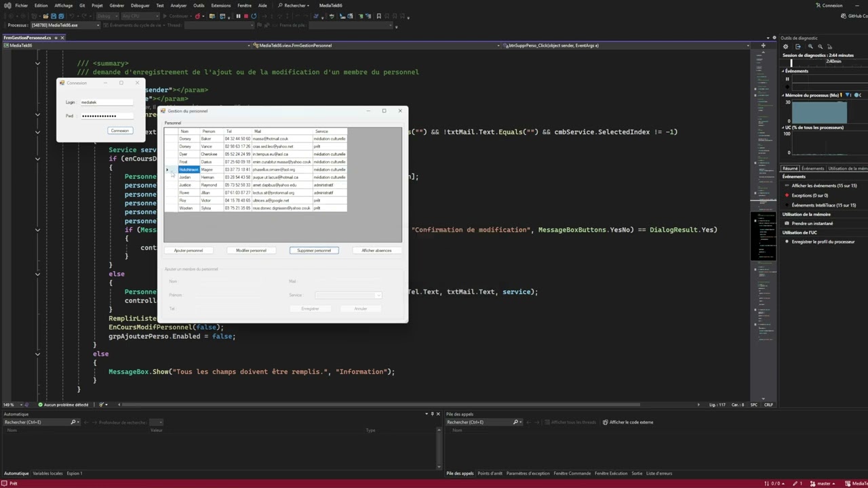
Task: Collapse the summary comment code region
Action: click(37, 63)
